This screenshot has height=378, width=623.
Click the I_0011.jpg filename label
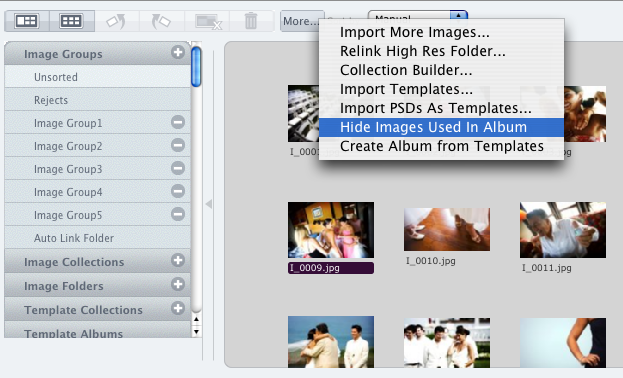coord(547,268)
